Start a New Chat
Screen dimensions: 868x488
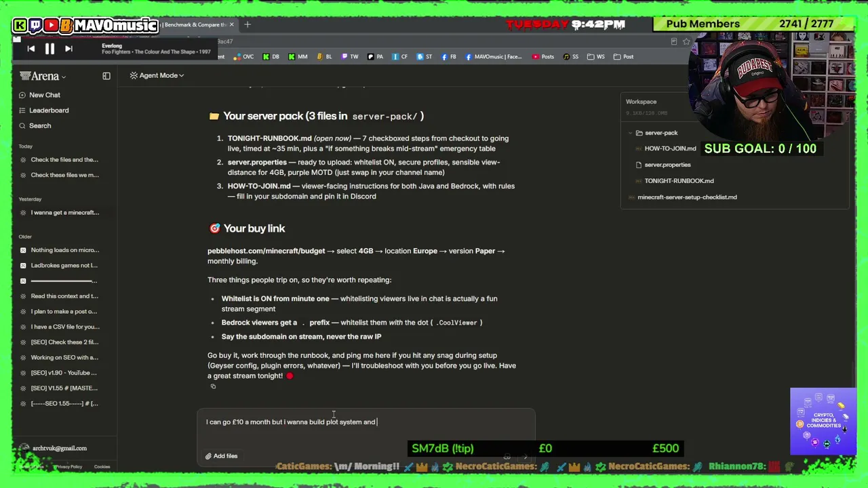coord(39,95)
